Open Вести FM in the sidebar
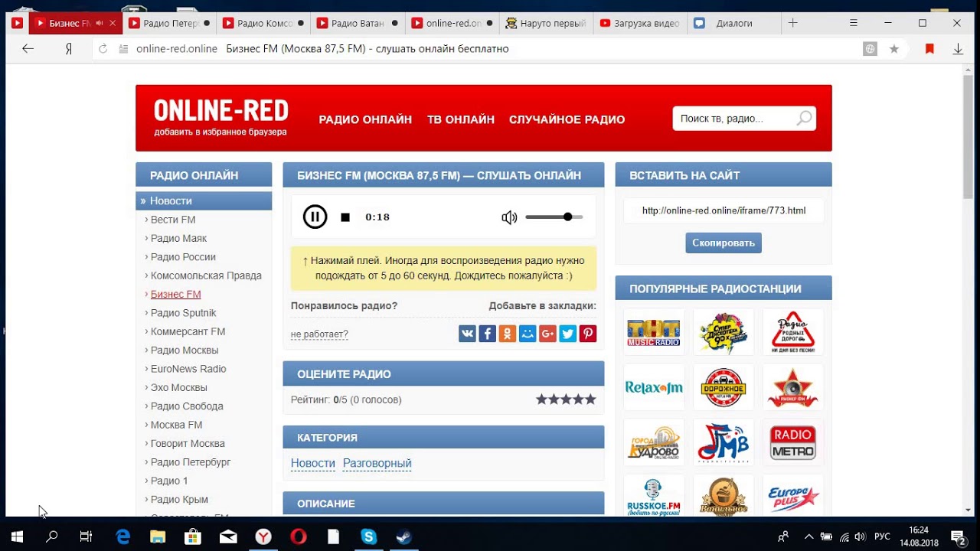The height and width of the screenshot is (551, 980). point(173,220)
